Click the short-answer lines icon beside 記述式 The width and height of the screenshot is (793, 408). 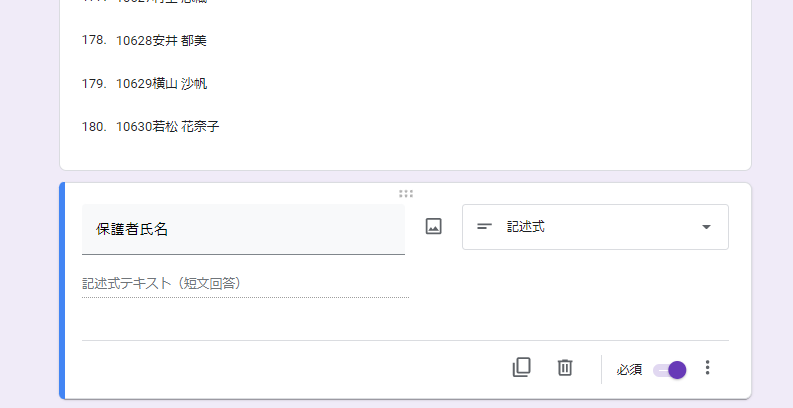[484, 227]
